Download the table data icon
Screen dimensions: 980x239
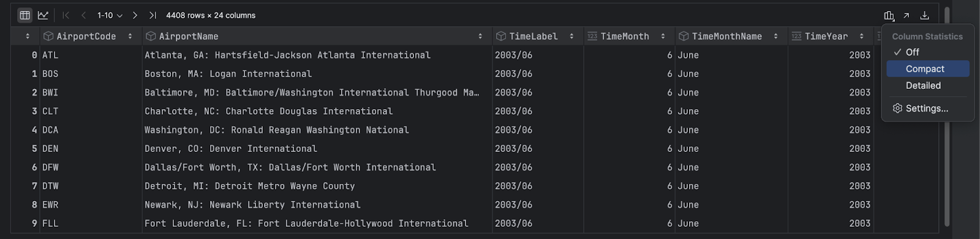(x=925, y=15)
